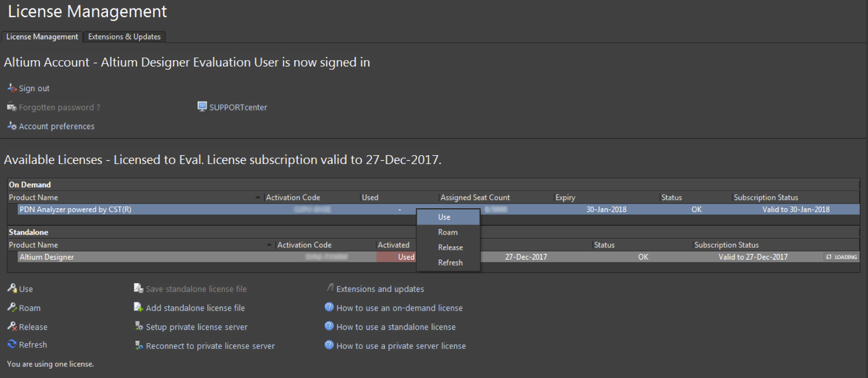Choose Release in the context menu
This screenshot has height=378, width=868.
[450, 247]
